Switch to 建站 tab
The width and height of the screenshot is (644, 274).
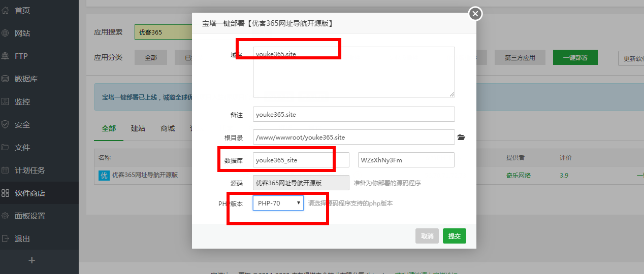pyautogui.click(x=138, y=128)
